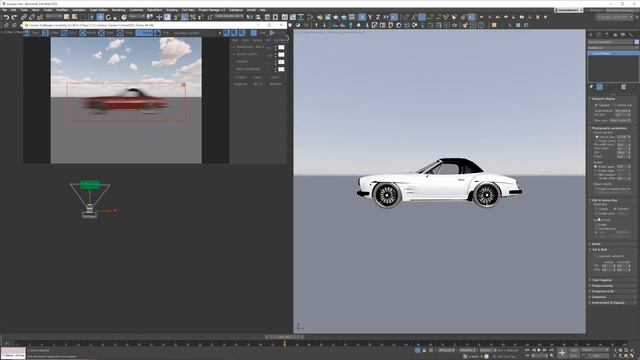The width and height of the screenshot is (640, 360).
Task: Open the Rendering menu
Action: (118, 10)
